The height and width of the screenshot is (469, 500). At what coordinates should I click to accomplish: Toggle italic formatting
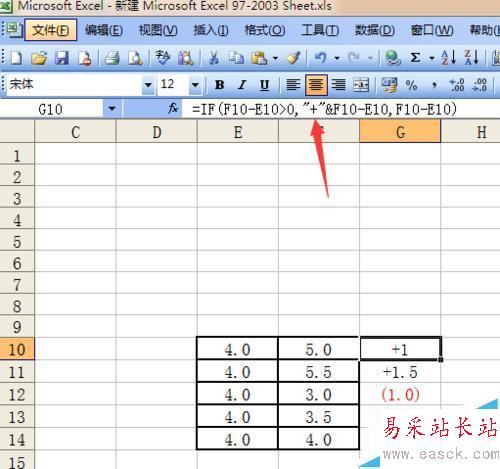(x=242, y=85)
